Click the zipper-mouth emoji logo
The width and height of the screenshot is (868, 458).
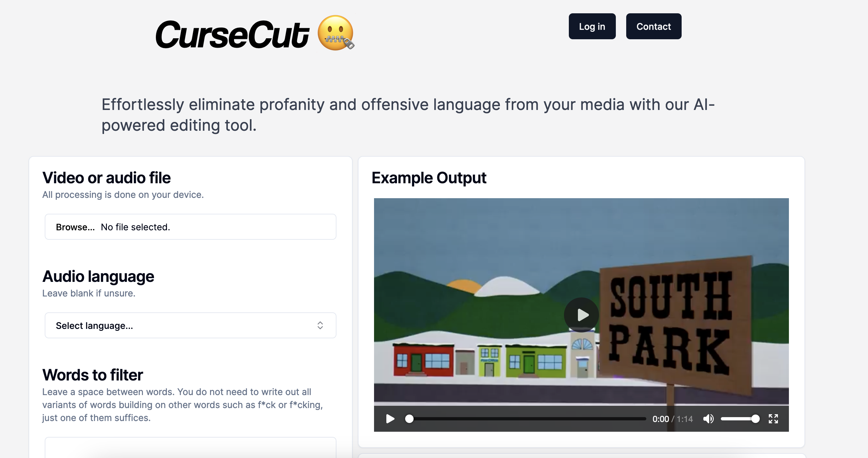pos(335,33)
